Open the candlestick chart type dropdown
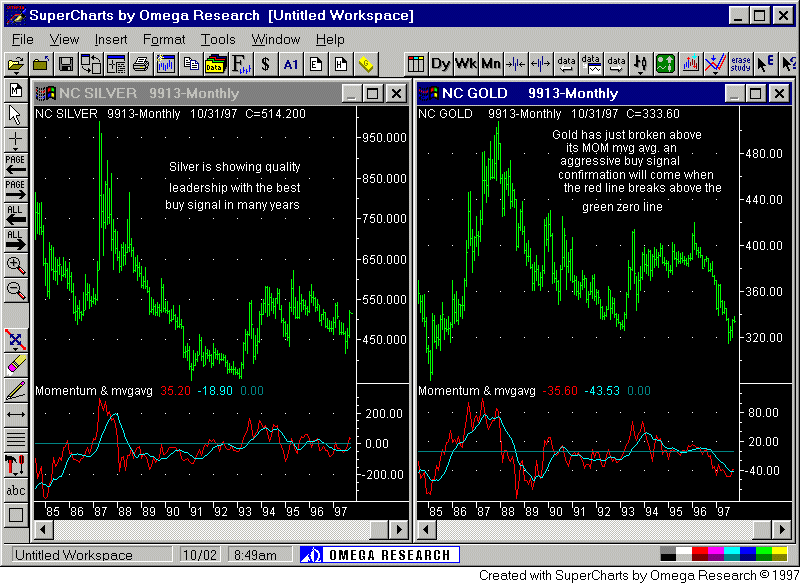Screen dimensions: 800x583 tap(641, 64)
